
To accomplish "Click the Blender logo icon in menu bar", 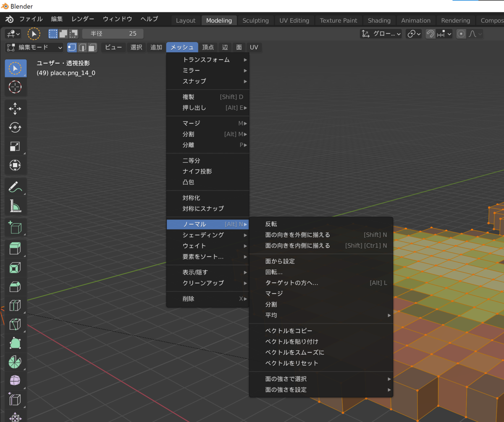I will 9,19.
